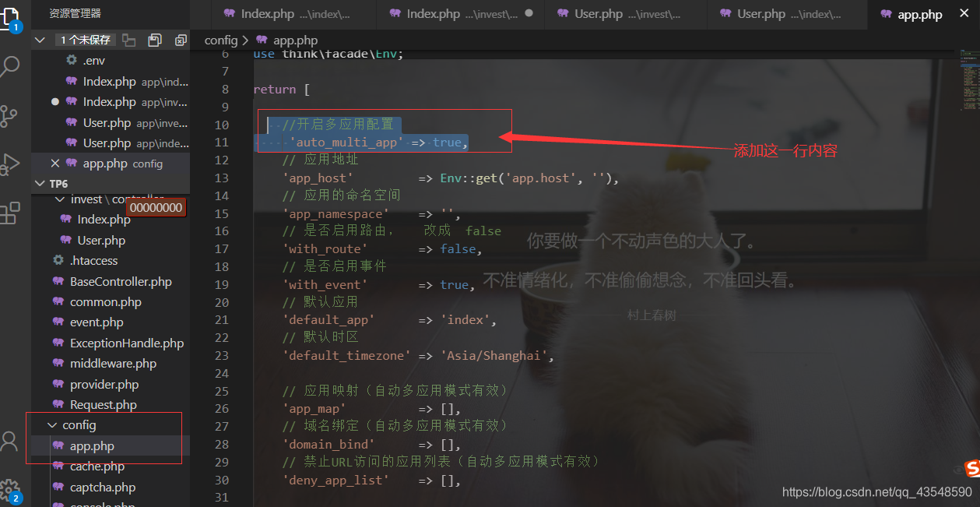Click the PHP elephant icon of common.php
The image size is (980, 507).
58,301
